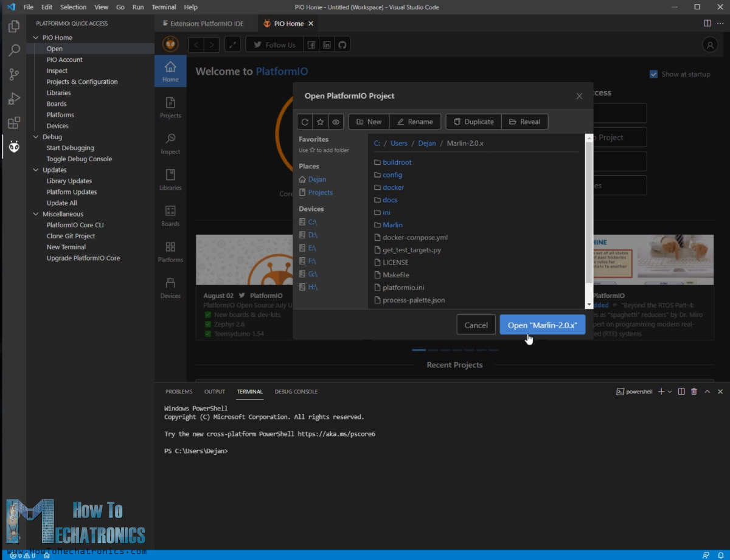Open the powershell terminal selector dropdown
This screenshot has width=730, height=560.
(670, 392)
